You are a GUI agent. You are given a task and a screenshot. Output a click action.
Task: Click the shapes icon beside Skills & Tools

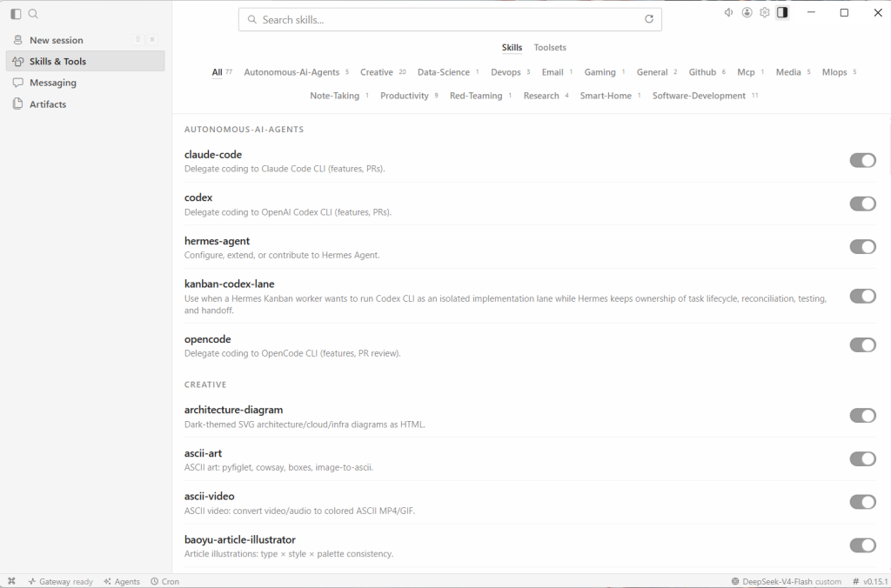[18, 62]
